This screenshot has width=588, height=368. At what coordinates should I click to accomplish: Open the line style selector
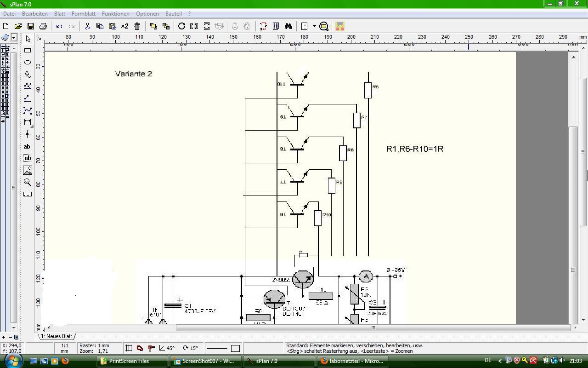click(x=217, y=348)
